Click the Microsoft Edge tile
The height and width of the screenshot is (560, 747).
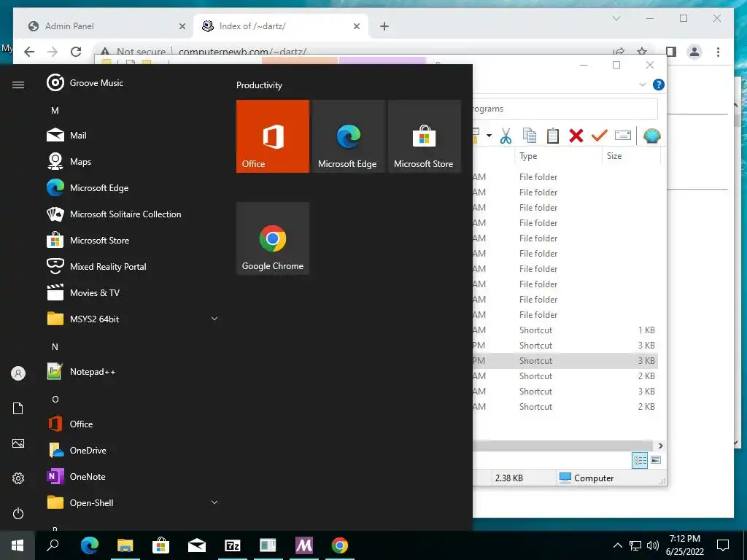[x=348, y=136]
